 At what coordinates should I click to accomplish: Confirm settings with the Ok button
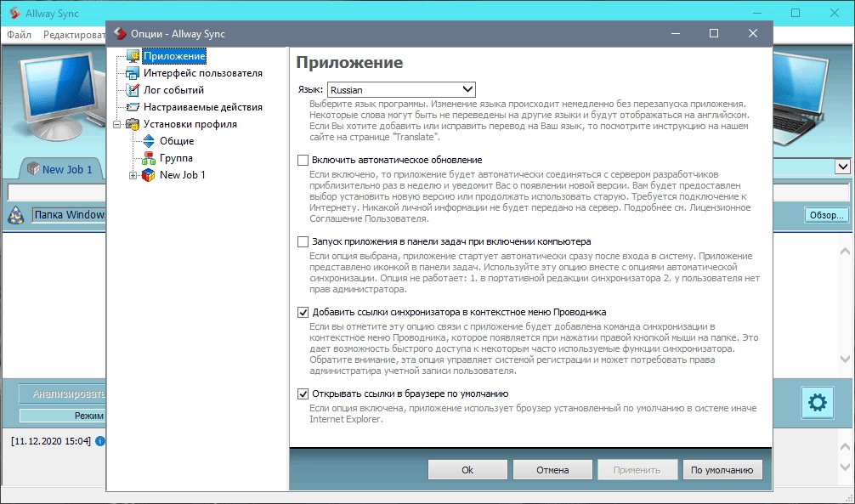[x=467, y=470]
